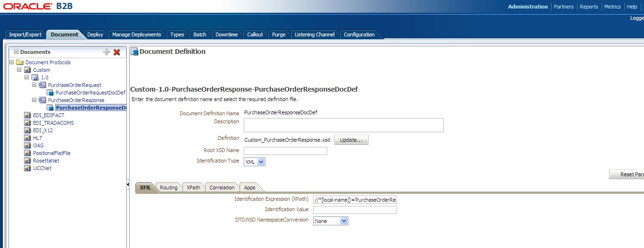Open the Apps sub-tab
The width and height of the screenshot is (644, 248).
(249, 188)
